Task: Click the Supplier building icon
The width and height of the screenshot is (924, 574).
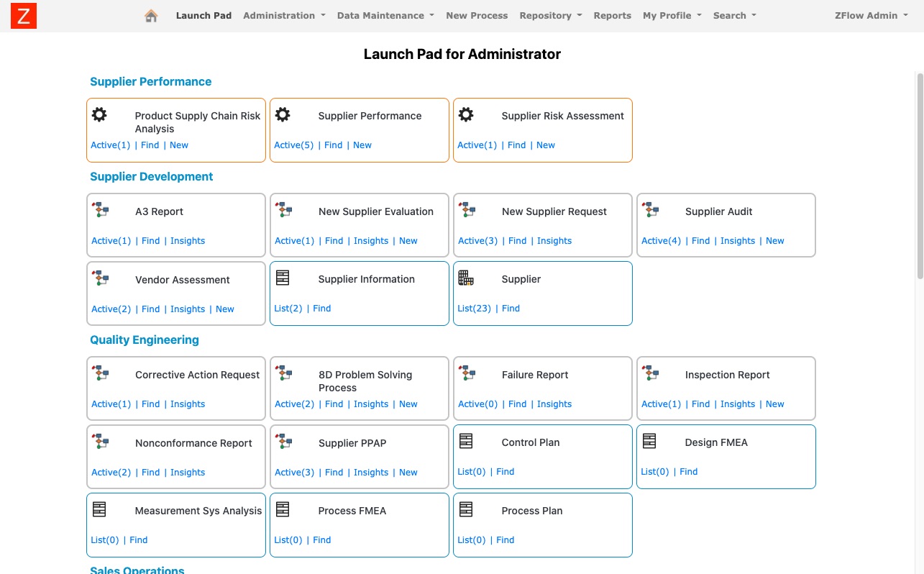Action: (x=466, y=278)
